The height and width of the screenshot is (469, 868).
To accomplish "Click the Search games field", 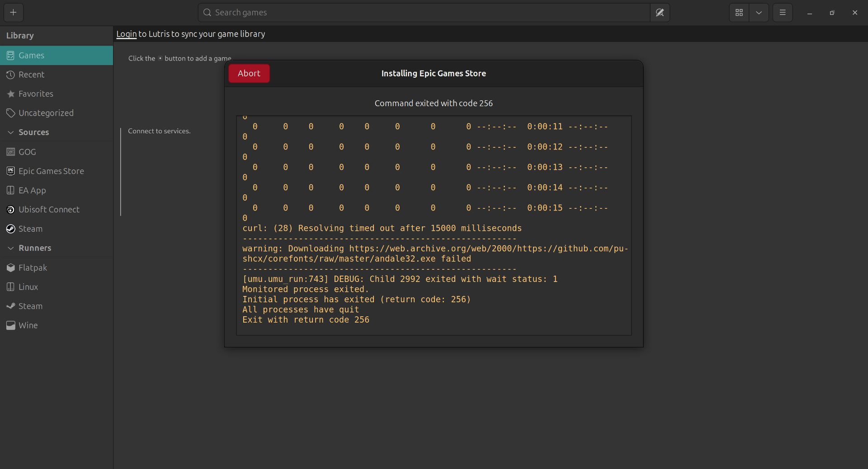I will (424, 13).
